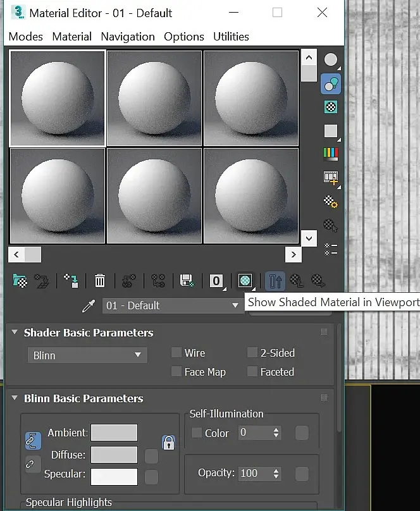The width and height of the screenshot is (420, 511).
Task: Open the Navigation menu
Action: (128, 37)
